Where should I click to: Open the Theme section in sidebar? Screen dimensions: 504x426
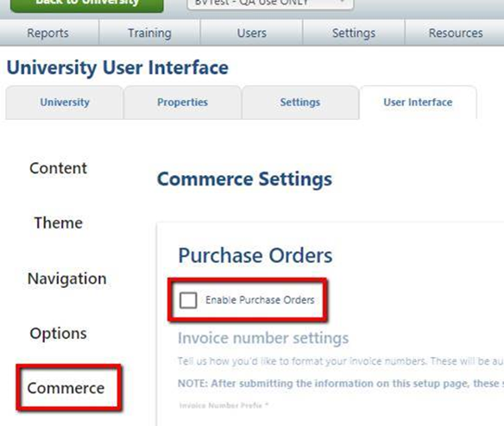pos(59,223)
